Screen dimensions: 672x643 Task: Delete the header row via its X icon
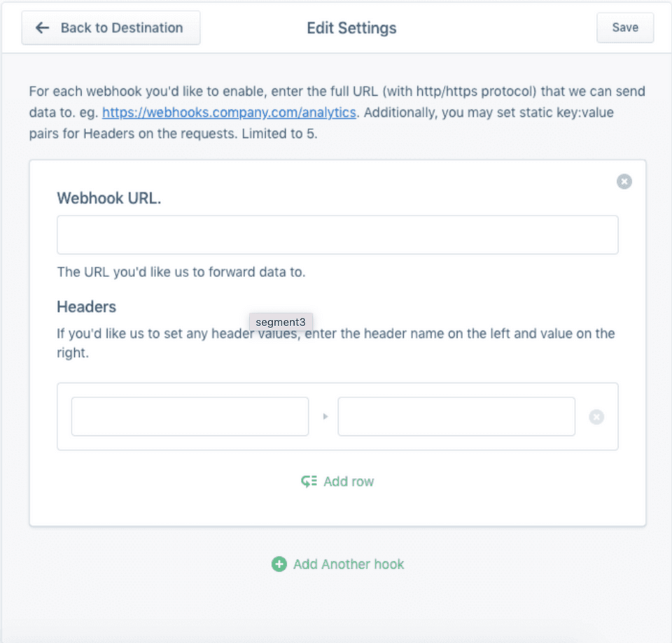[x=596, y=416]
